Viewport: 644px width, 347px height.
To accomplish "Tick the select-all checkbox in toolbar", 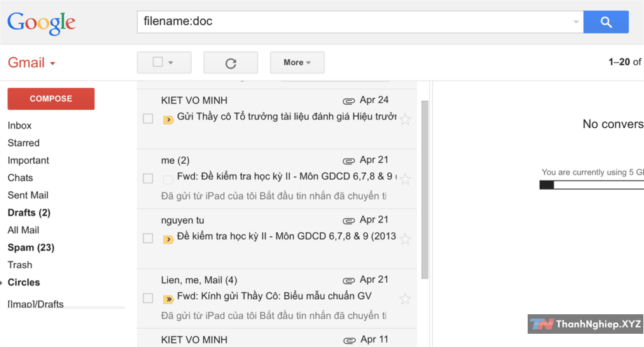I will [158, 62].
